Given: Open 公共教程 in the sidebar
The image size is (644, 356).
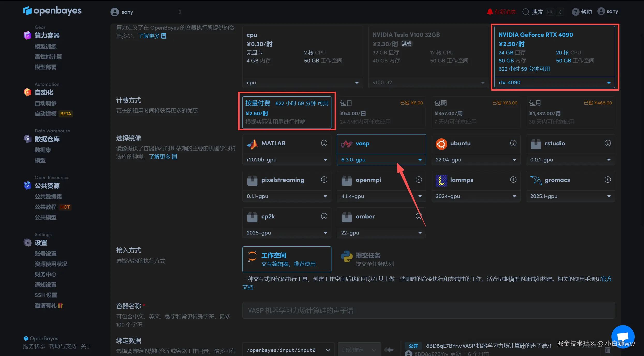Looking at the screenshot, I should pyautogui.click(x=46, y=207).
